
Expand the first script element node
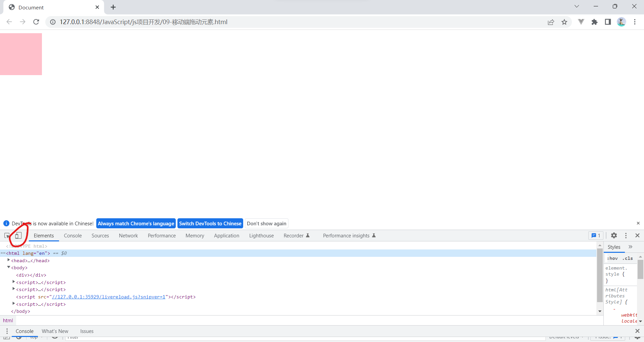pyautogui.click(x=13, y=282)
